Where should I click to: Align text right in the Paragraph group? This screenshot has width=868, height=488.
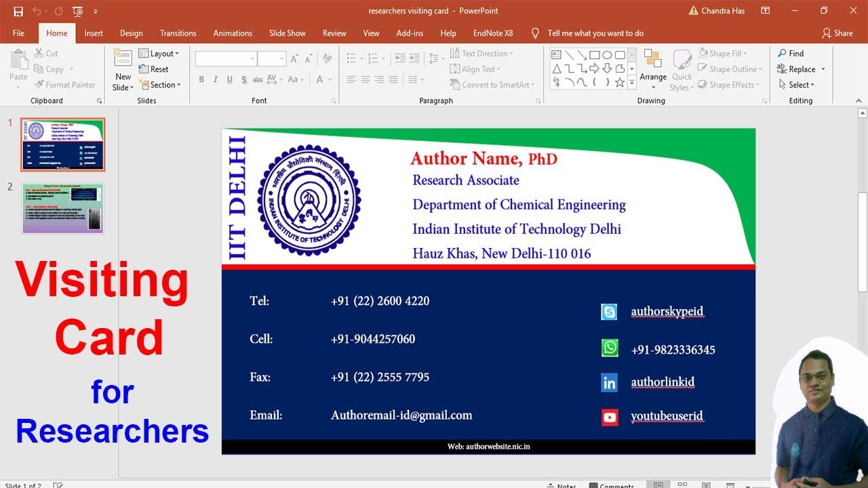tap(379, 79)
